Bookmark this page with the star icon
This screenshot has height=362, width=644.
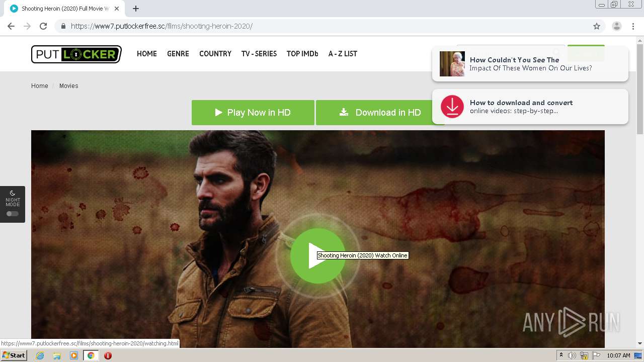pyautogui.click(x=597, y=26)
